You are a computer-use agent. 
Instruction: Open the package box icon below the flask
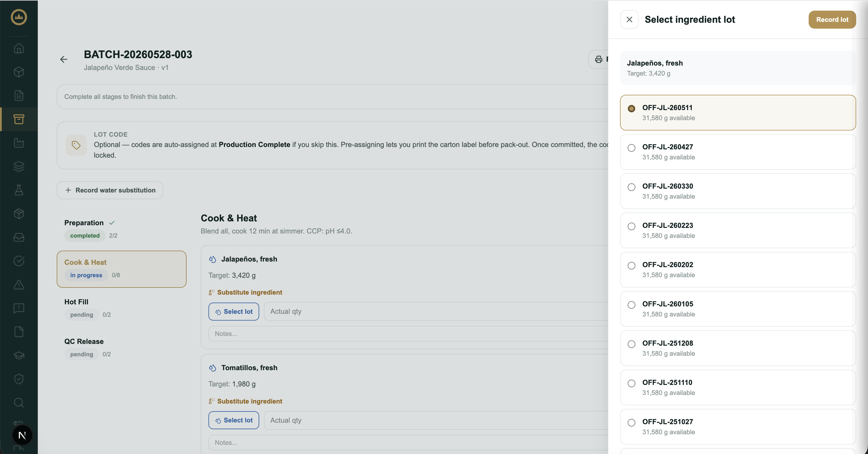[x=19, y=213]
